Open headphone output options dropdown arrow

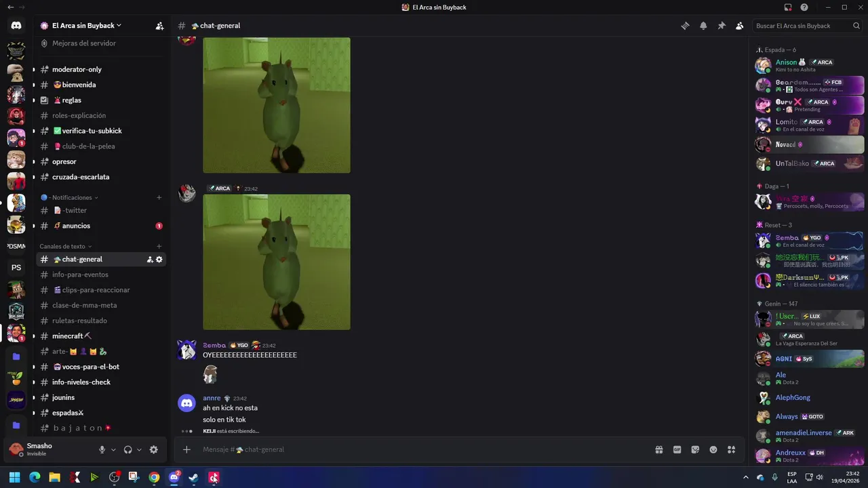coord(139,449)
